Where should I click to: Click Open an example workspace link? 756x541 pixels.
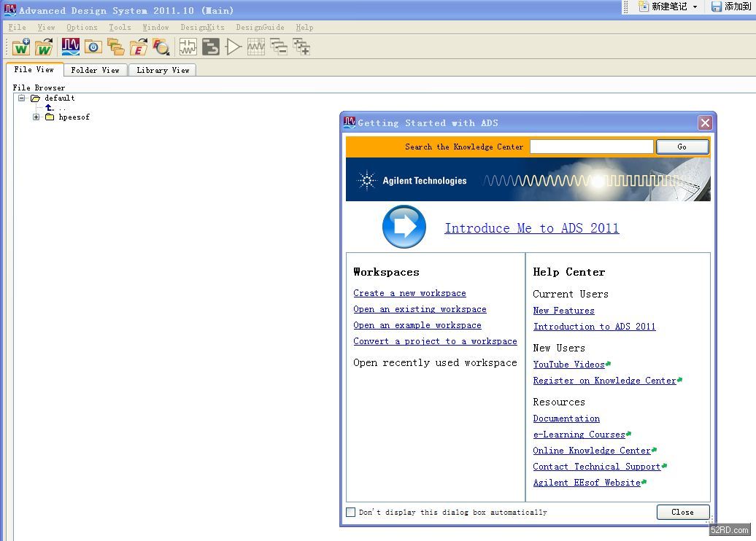click(417, 325)
